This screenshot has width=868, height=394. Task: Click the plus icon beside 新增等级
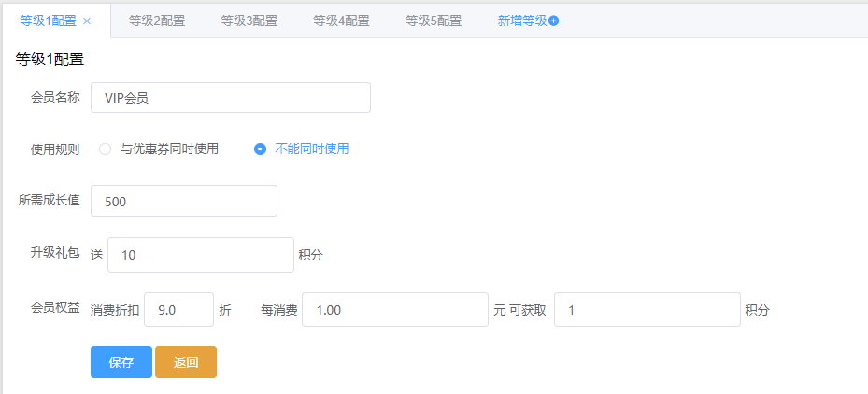tap(554, 21)
